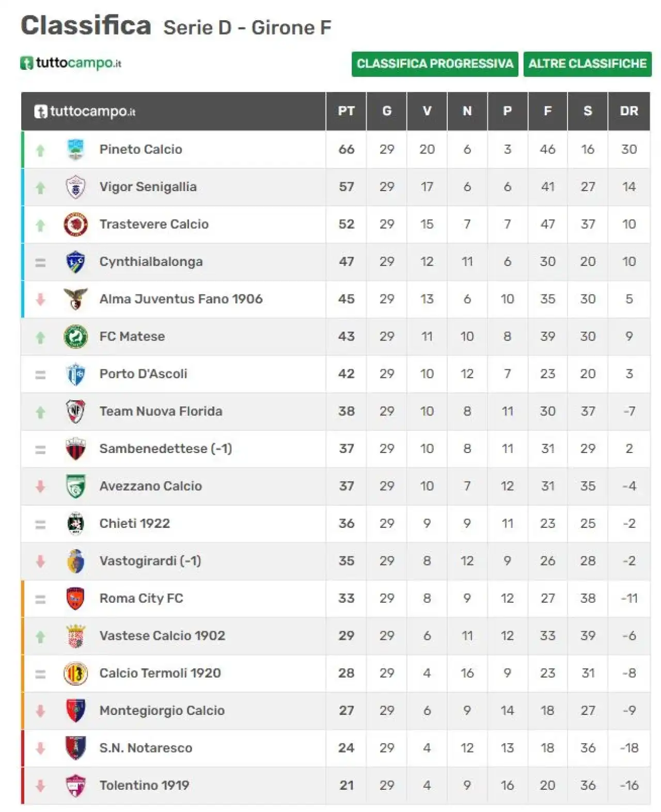661x812 pixels.
Task: Click the Trastevere Calcio red crest
Action: click(x=75, y=224)
